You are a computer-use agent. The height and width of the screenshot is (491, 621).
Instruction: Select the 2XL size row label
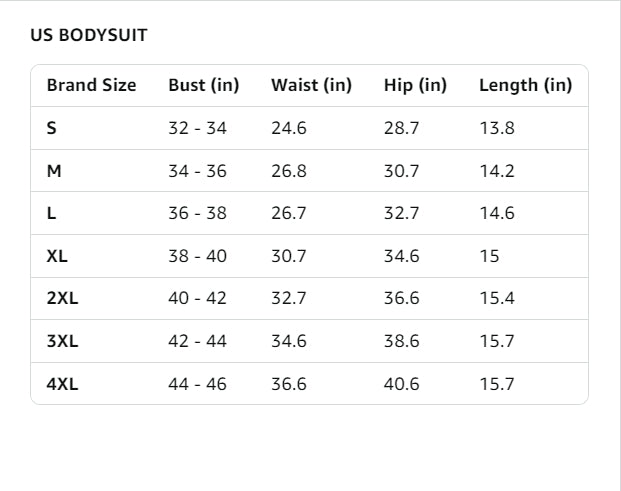click(62, 298)
